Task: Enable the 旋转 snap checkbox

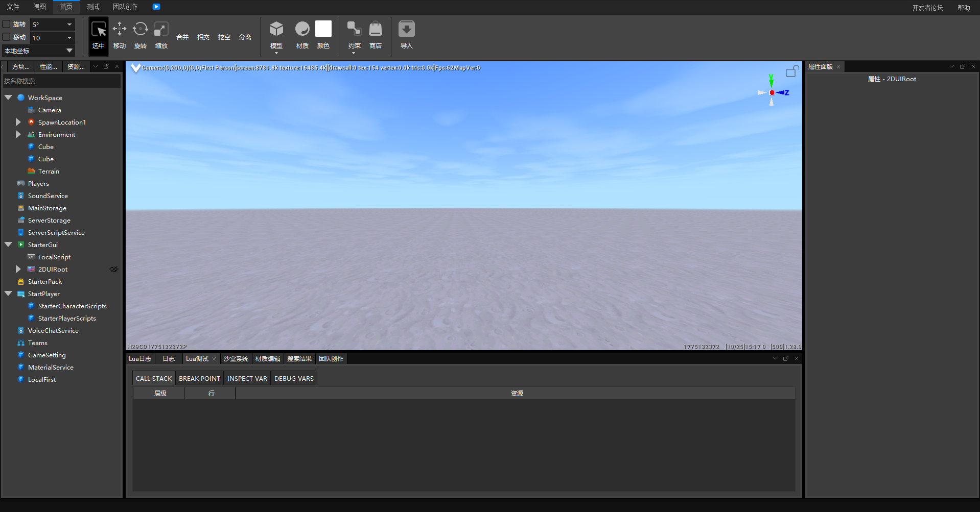Action: pos(7,24)
